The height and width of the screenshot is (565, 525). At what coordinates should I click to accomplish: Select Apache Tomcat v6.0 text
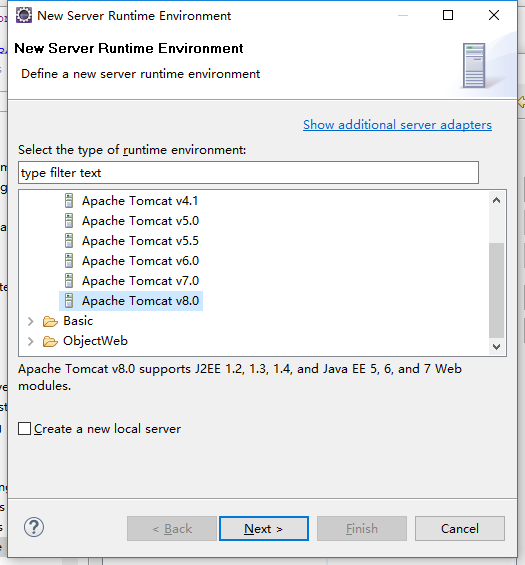(140, 261)
